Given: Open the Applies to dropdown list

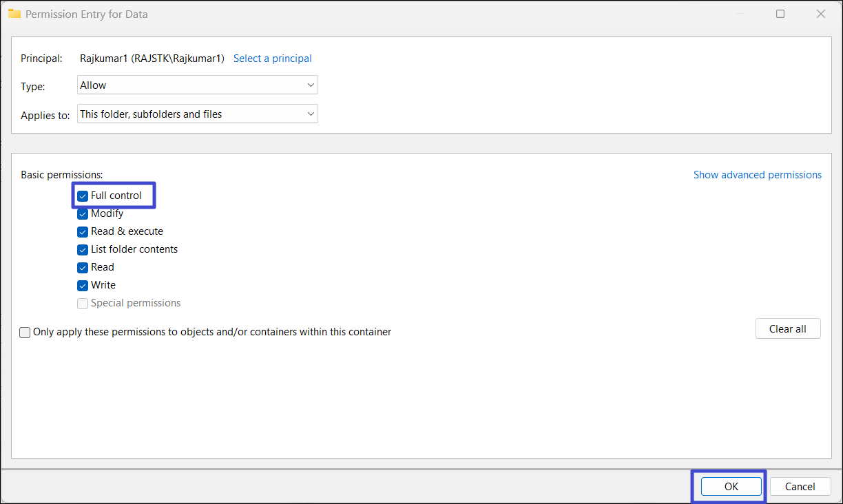Looking at the screenshot, I should coord(198,114).
